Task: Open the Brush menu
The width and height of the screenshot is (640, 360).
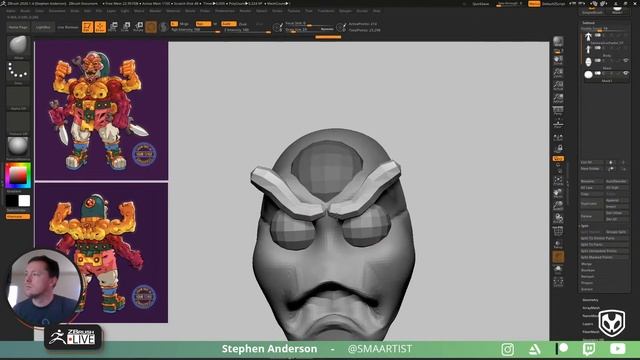Action: (x=25, y=11)
